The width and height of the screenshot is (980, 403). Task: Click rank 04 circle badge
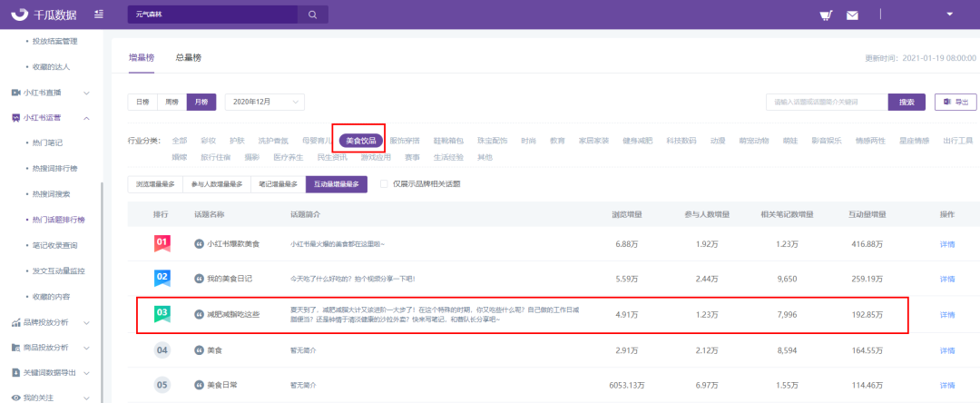tap(162, 349)
